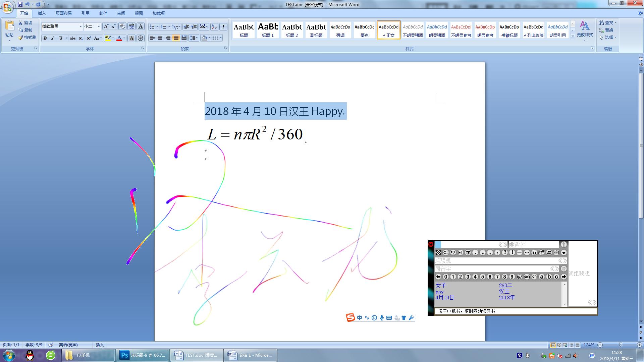The height and width of the screenshot is (362, 644).
Task: Apply the 标题 1 style
Action: [268, 29]
